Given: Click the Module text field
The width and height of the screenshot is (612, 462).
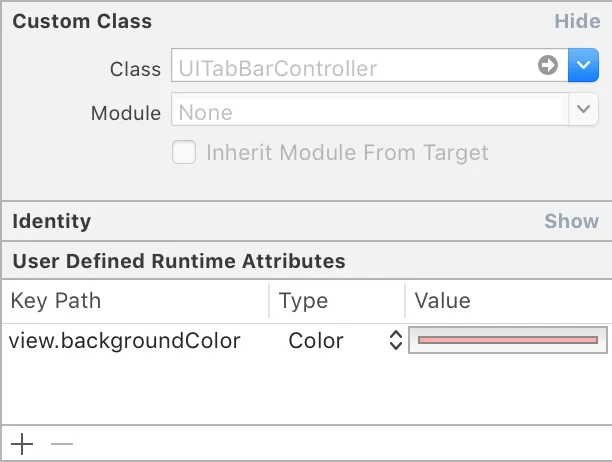Looking at the screenshot, I should click(x=368, y=112).
